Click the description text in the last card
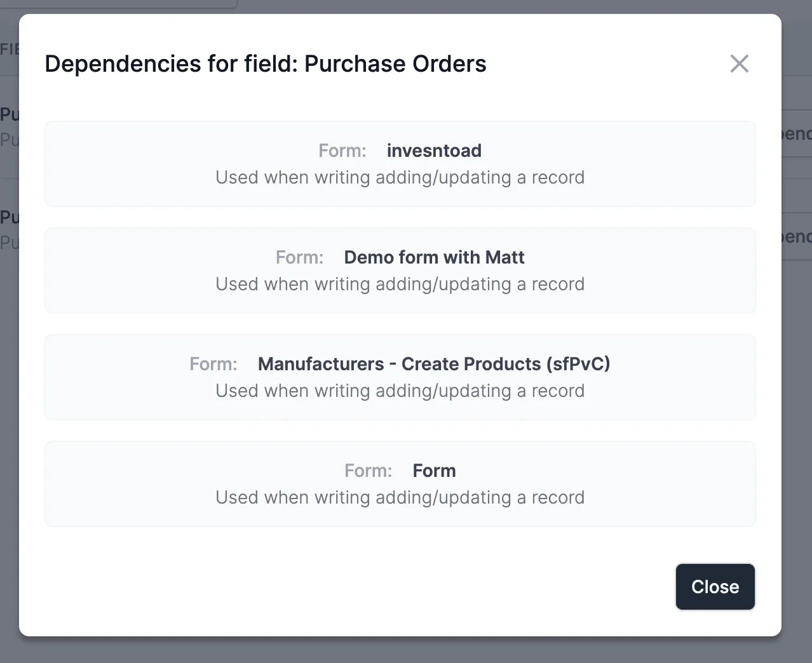 tap(400, 497)
